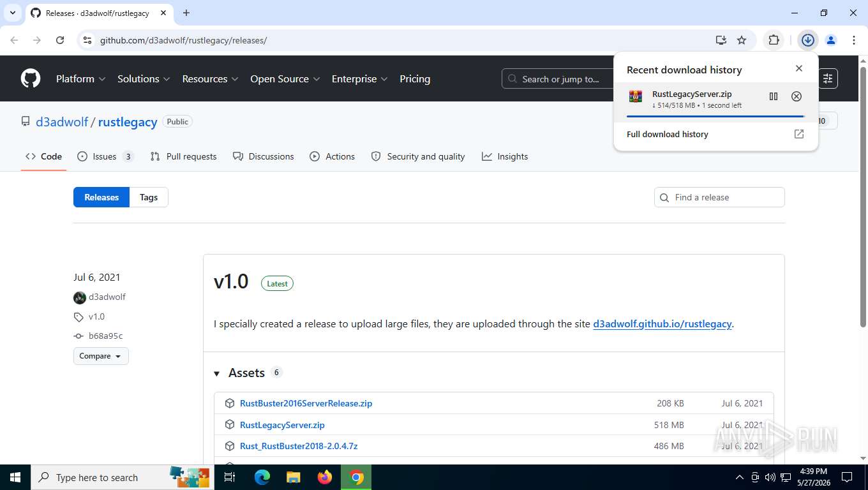
Task: Click the download progress bar
Action: (x=715, y=116)
